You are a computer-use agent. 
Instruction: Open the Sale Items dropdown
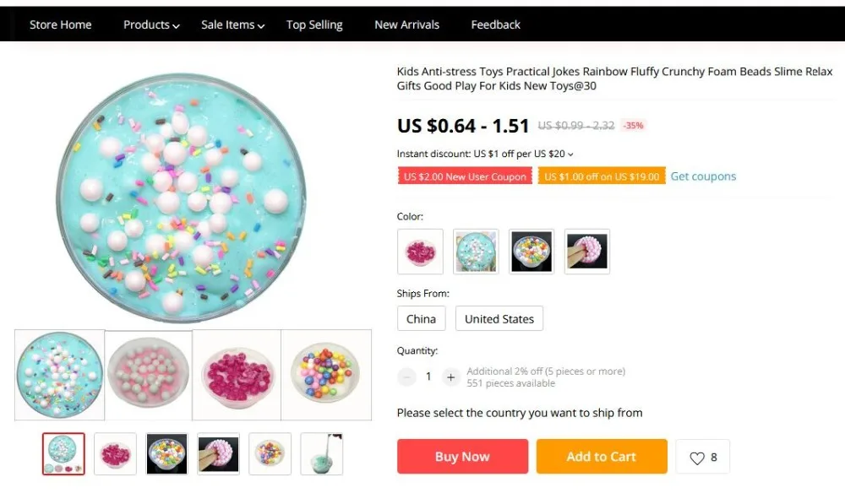[233, 24]
